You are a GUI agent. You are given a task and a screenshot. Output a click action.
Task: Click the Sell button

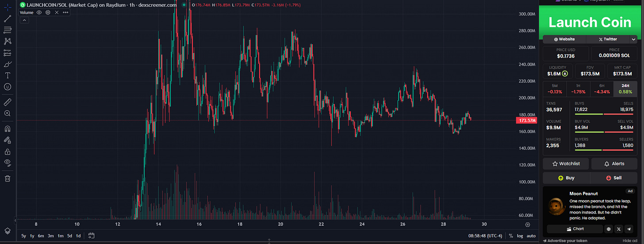pos(613,178)
